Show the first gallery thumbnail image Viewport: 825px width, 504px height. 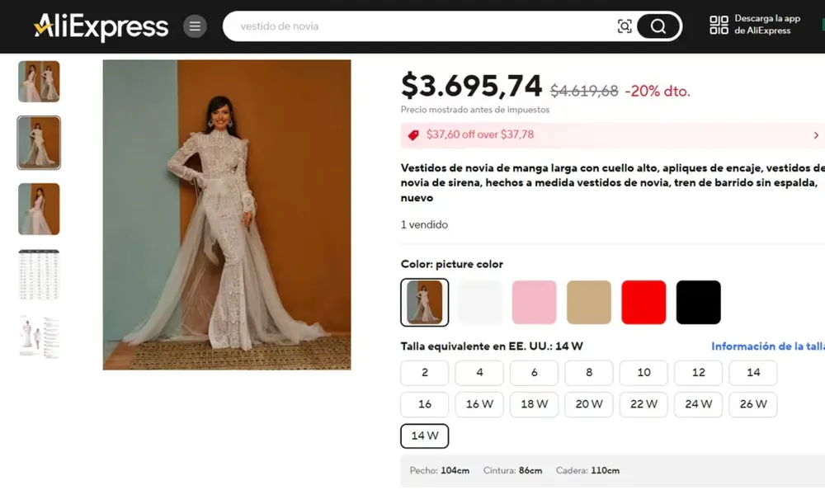[x=39, y=82]
